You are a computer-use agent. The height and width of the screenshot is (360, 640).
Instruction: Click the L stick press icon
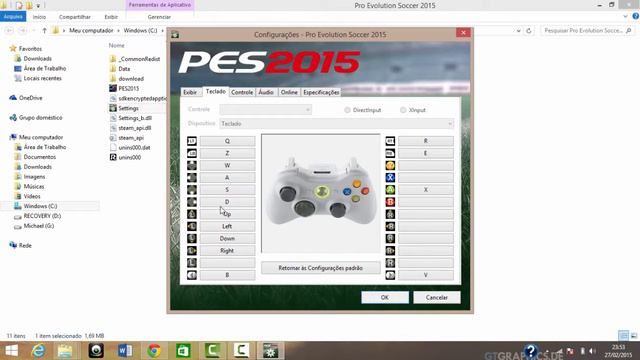click(x=191, y=263)
